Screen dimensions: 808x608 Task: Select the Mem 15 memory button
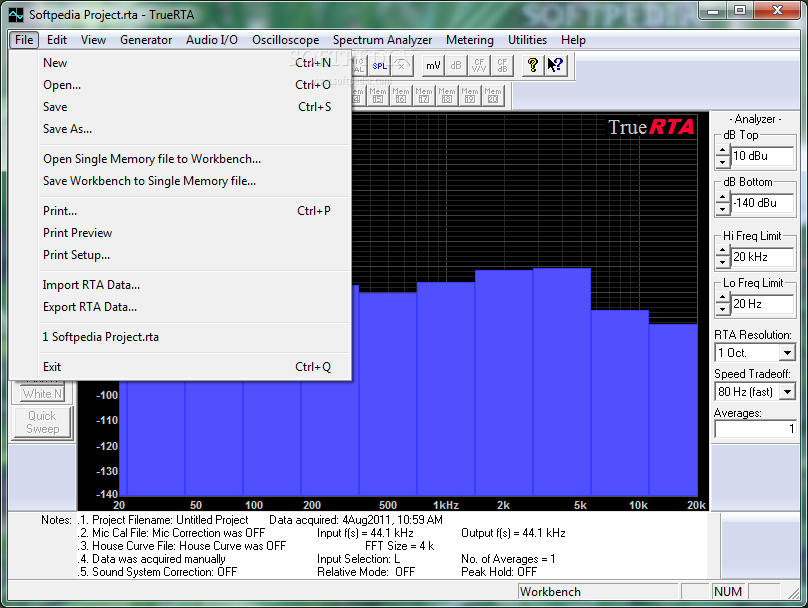click(378, 95)
